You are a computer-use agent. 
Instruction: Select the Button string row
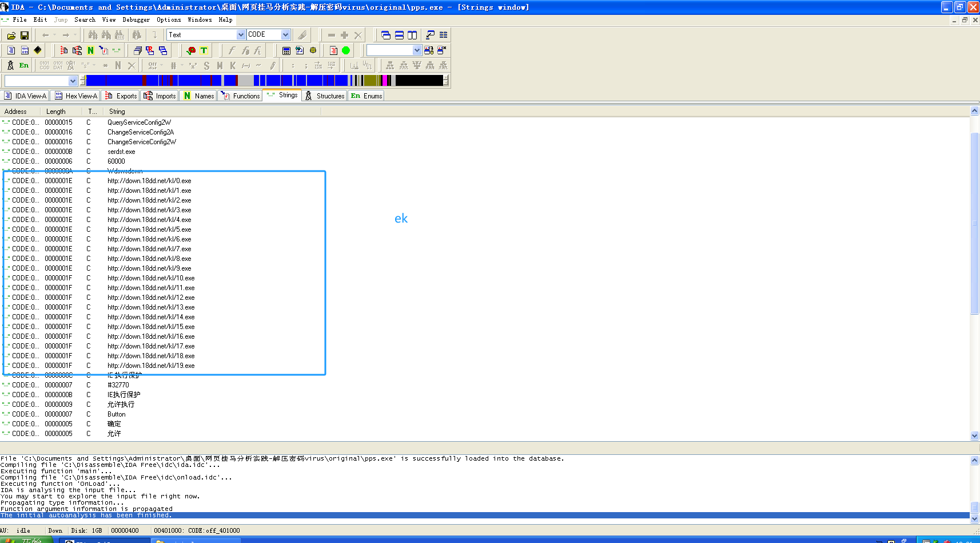point(485,414)
